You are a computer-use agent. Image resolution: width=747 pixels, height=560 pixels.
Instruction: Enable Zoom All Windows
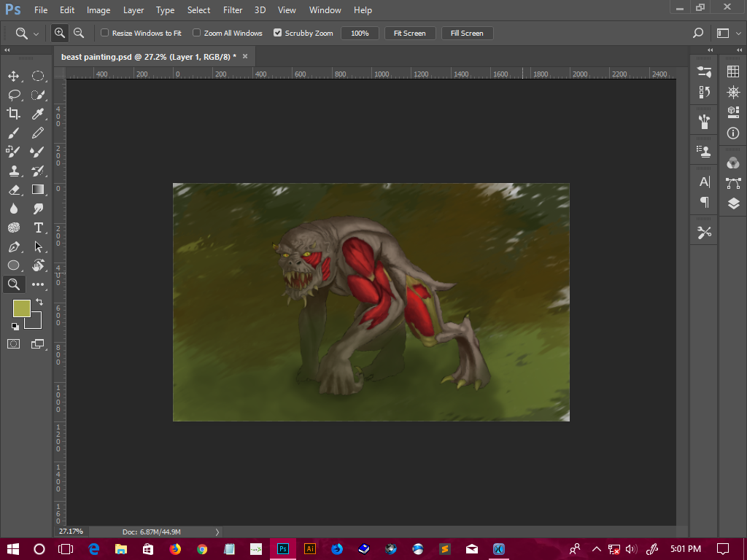click(x=196, y=33)
